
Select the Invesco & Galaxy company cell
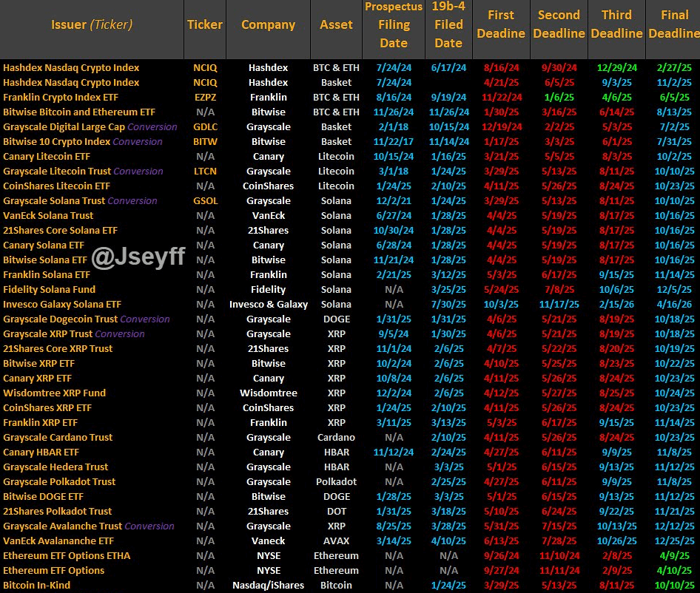[x=269, y=305]
